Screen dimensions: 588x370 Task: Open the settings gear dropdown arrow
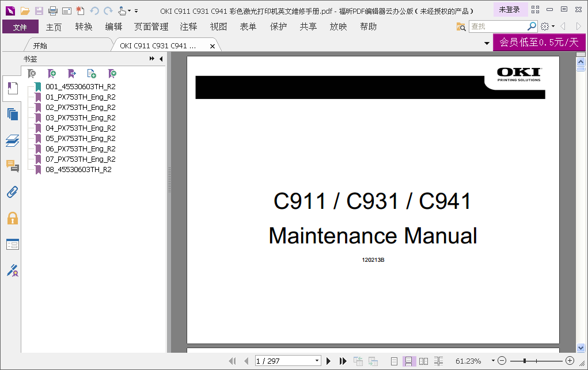click(553, 26)
